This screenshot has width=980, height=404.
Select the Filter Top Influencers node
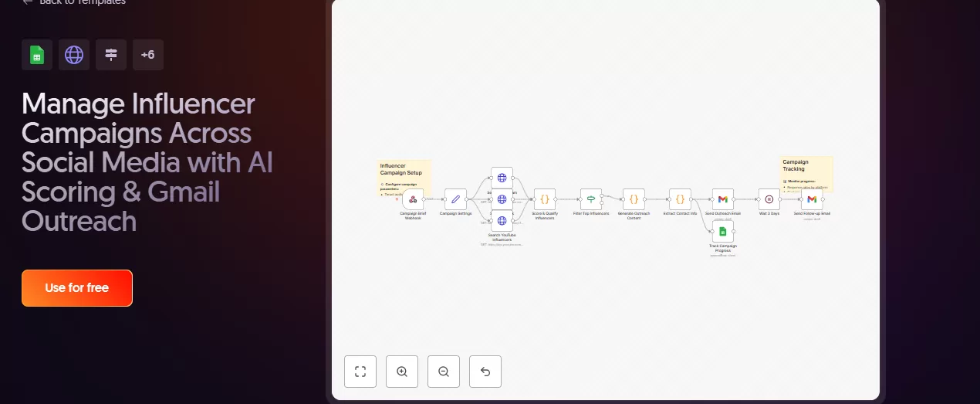591,199
